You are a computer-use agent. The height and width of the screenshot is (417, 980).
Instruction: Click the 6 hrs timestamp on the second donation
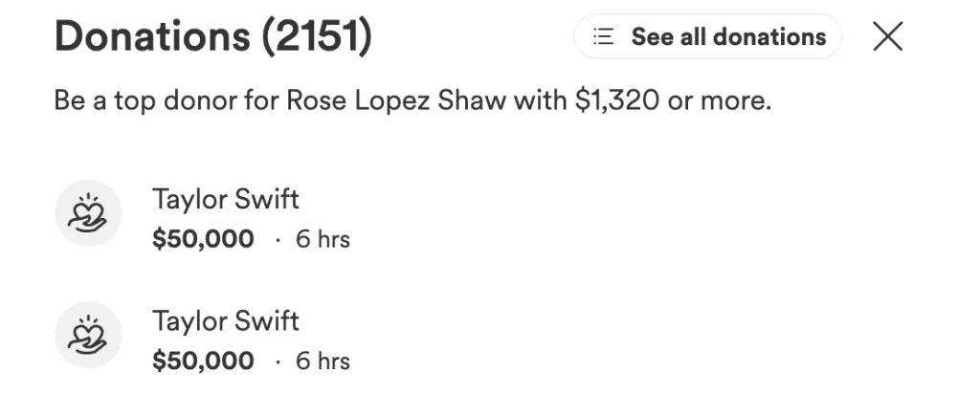tap(323, 362)
